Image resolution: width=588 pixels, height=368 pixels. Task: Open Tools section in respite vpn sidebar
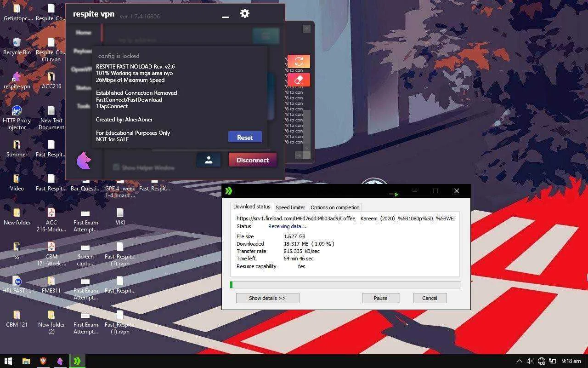click(83, 106)
